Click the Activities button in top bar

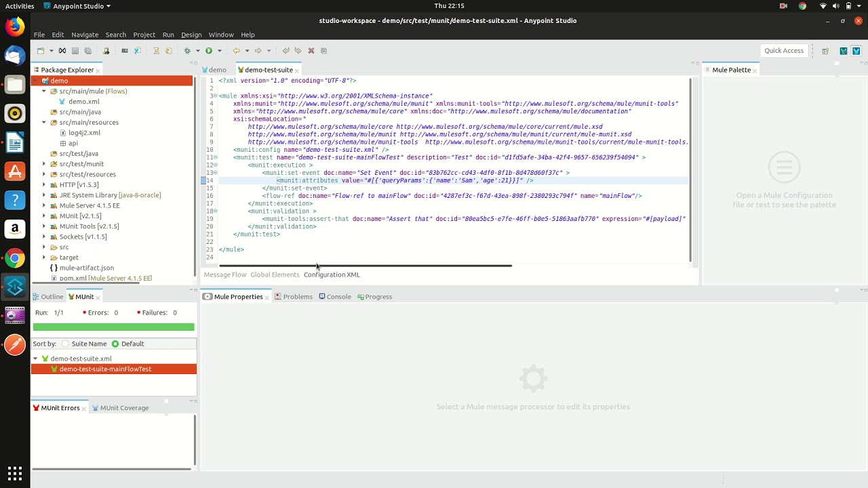20,6
